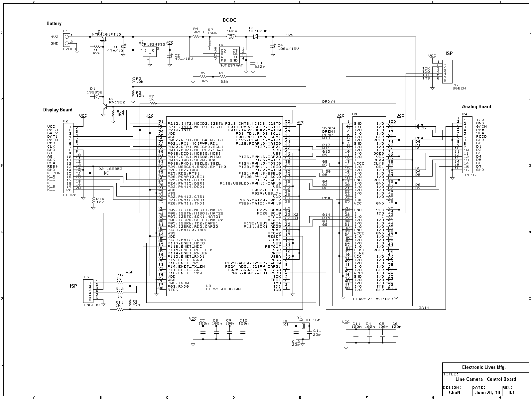Image resolution: width=532 pixels, height=399 pixels.
Task: Click the Y1 FA238 crystal symbol
Action: (x=303, y=327)
